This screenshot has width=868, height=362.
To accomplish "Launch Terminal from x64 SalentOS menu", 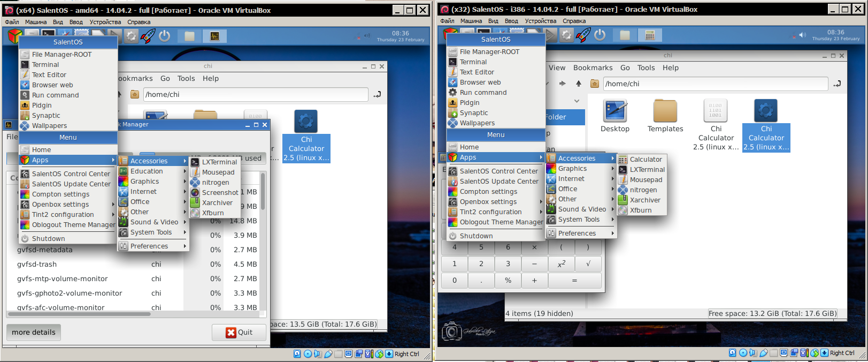I will click(x=45, y=65).
